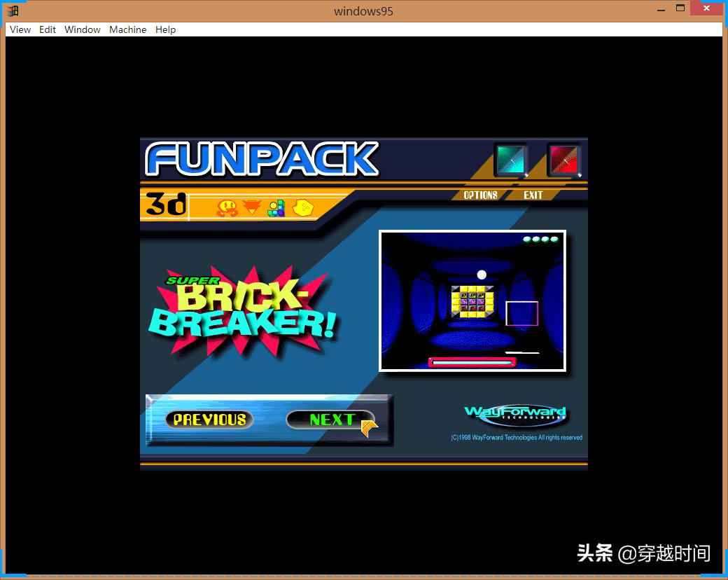Open the OPTIONS screen
The height and width of the screenshot is (580, 728).
(x=481, y=195)
